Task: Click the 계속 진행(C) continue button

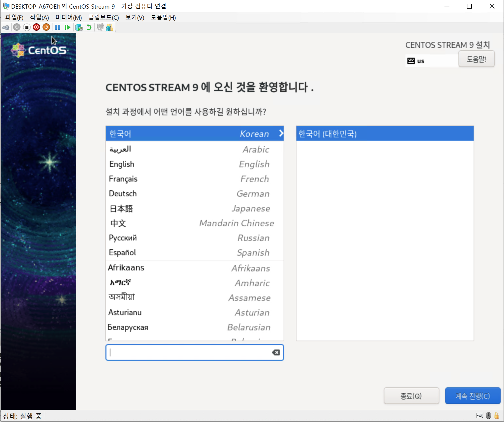Action: pos(473,396)
